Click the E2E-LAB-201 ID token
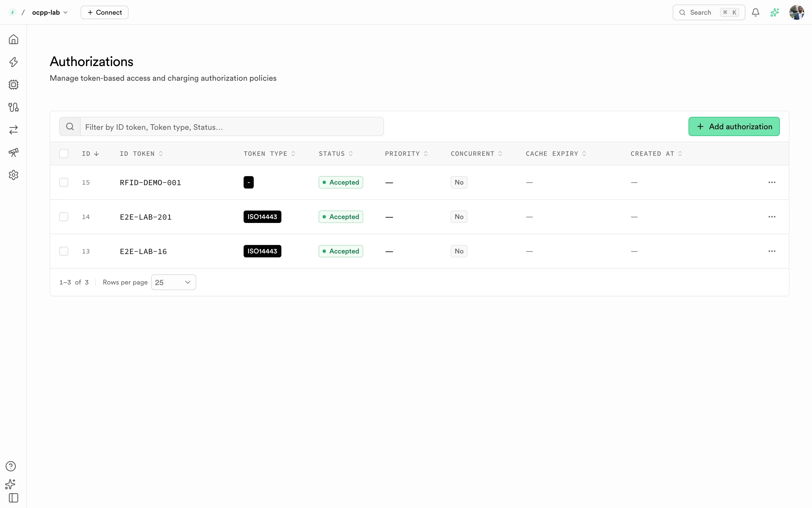This screenshot has width=812, height=508. point(145,217)
